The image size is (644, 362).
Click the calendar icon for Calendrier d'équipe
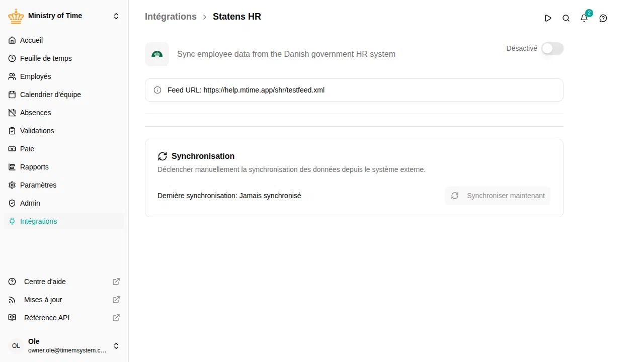(12, 95)
